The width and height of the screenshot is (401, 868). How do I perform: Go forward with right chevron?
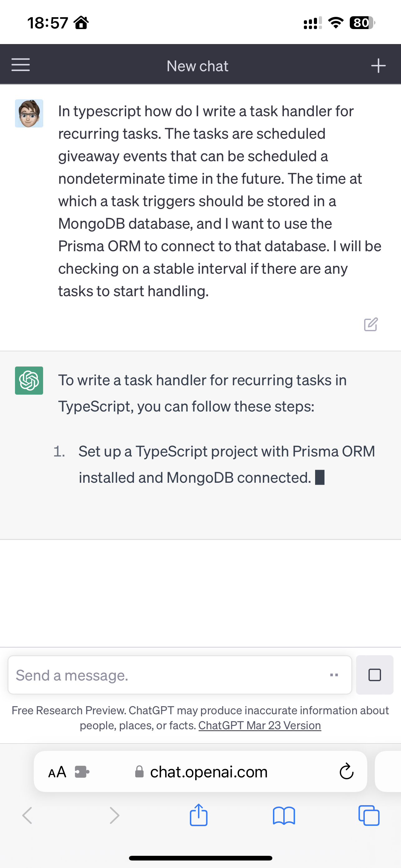point(115,815)
